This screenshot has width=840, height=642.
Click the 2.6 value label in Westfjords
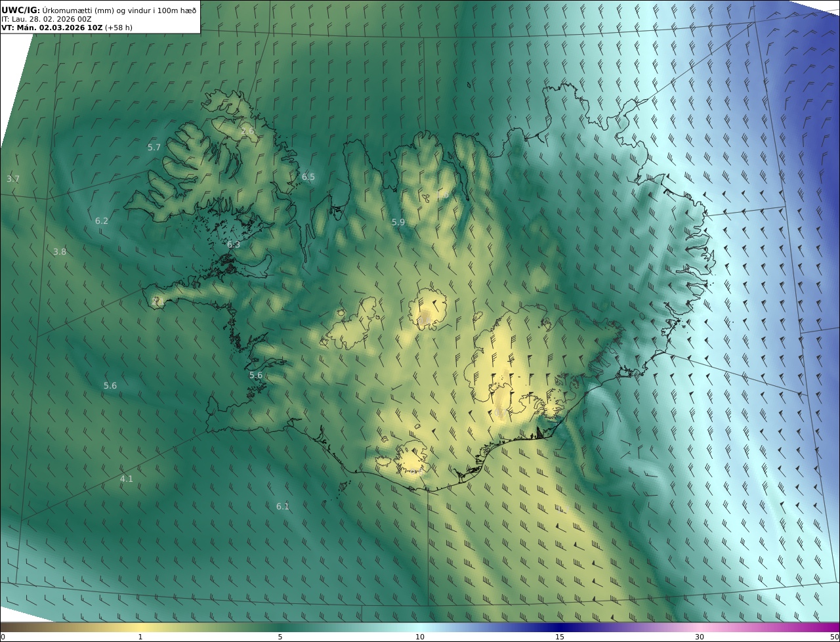coord(247,131)
